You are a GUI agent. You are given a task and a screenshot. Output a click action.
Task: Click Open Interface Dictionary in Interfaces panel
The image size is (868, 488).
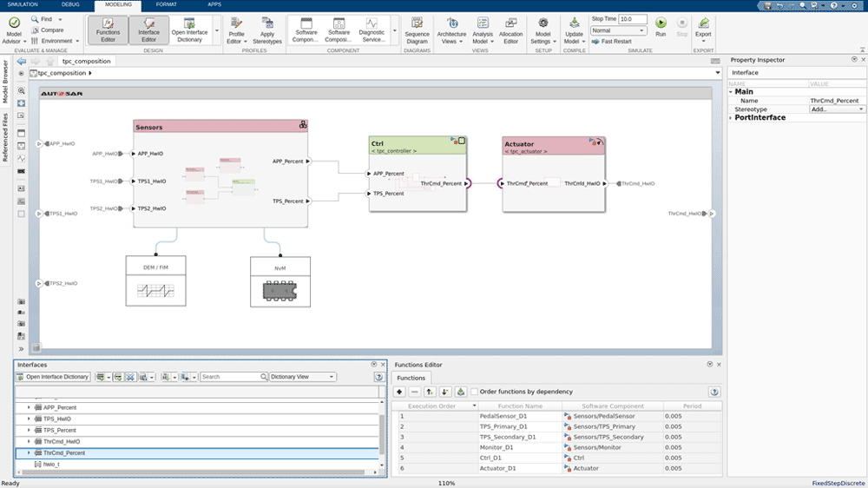(52, 377)
